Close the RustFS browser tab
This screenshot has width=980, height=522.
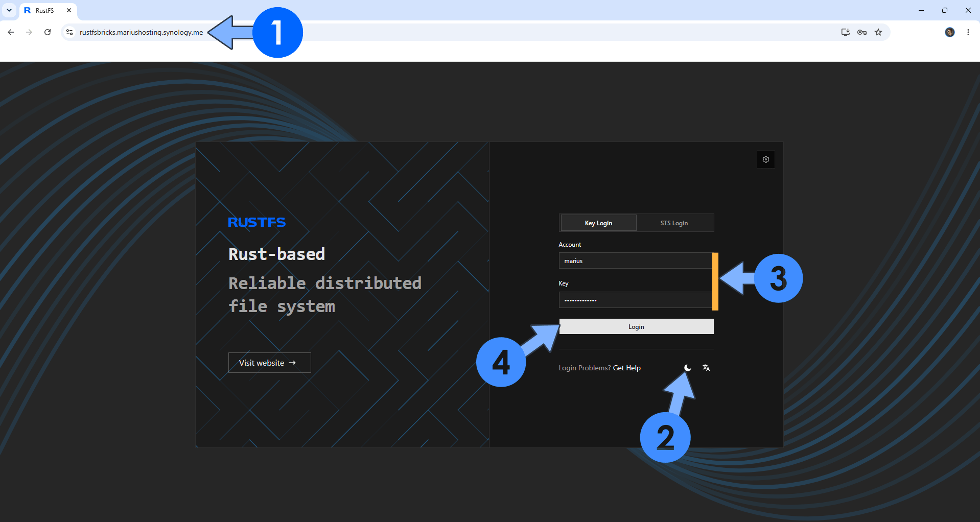click(x=69, y=10)
